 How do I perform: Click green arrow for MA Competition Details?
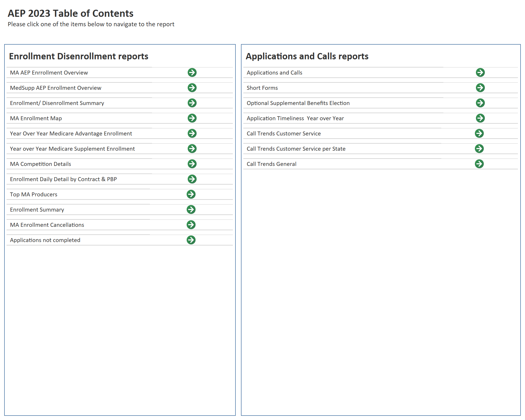192,164
